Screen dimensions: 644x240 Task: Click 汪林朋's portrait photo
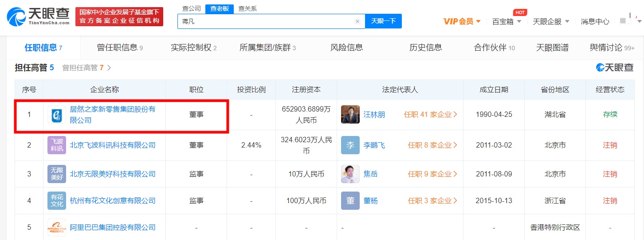point(350,114)
